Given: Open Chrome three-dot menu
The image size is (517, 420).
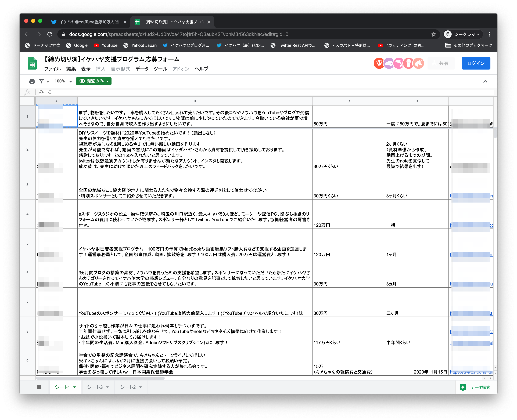Looking at the screenshot, I should (x=489, y=34).
